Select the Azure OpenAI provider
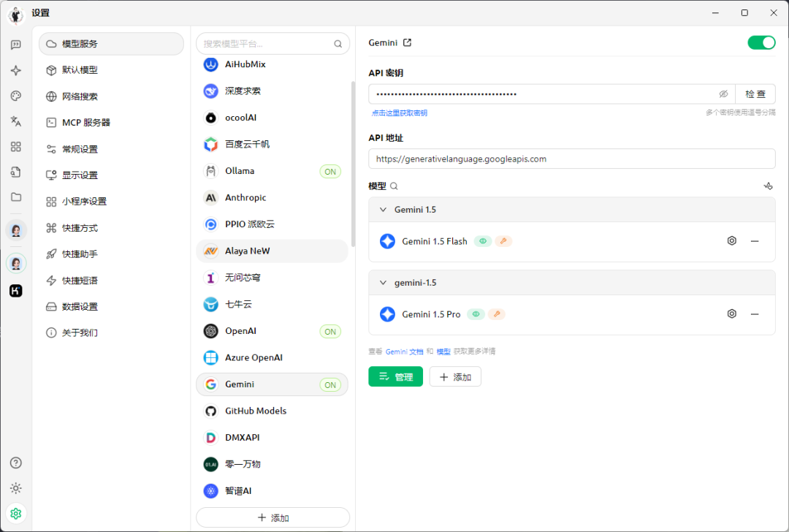This screenshot has height=532, width=789. coord(272,358)
